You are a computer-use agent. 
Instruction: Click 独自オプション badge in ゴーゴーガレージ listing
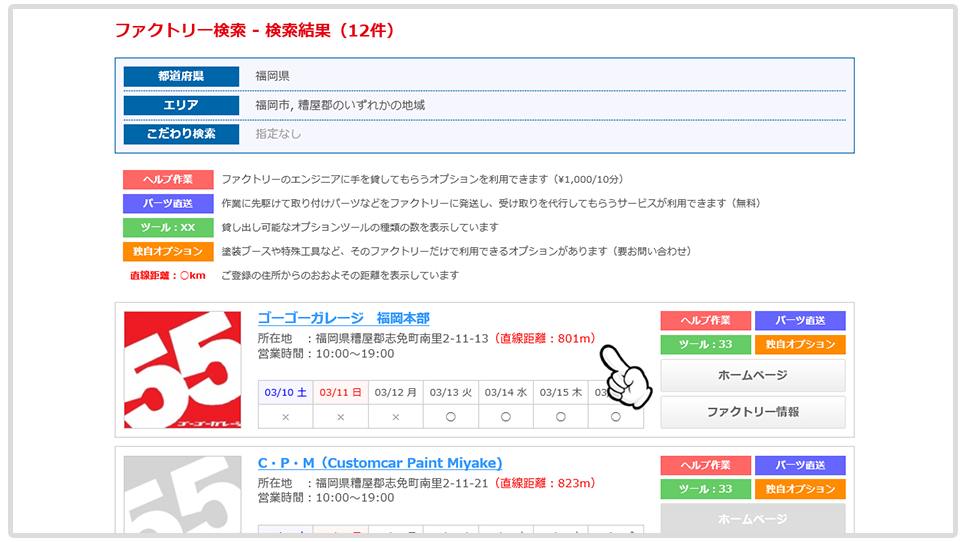(799, 344)
